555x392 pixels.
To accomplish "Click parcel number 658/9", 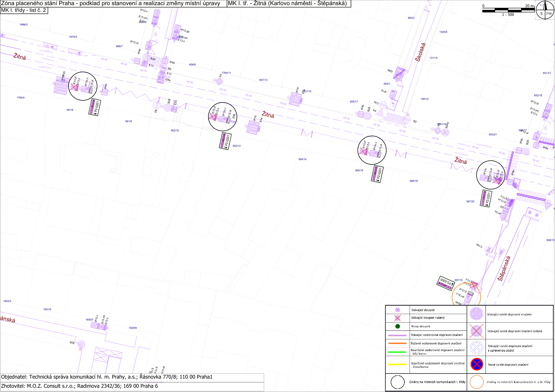I will pyautogui.click(x=192, y=65).
